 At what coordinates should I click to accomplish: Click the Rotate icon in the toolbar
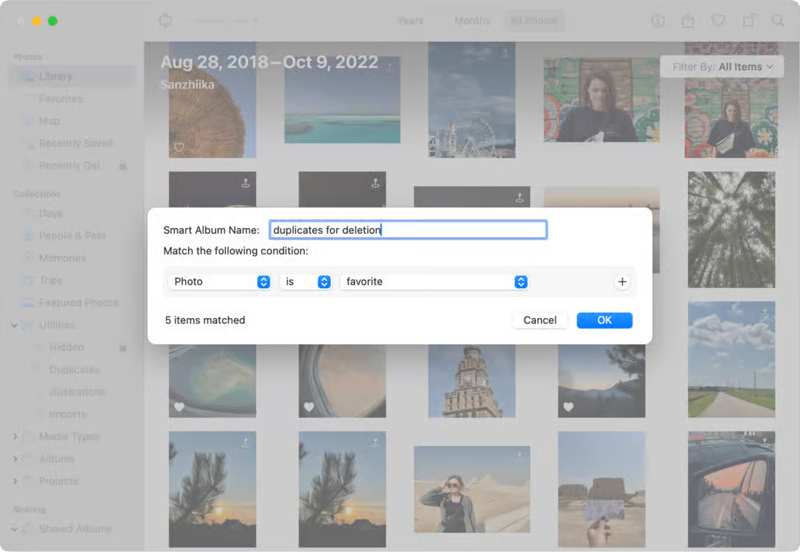(748, 21)
